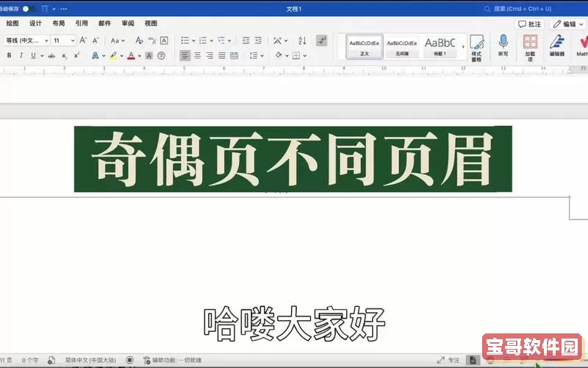Open the 邮件 tab

[x=104, y=24]
